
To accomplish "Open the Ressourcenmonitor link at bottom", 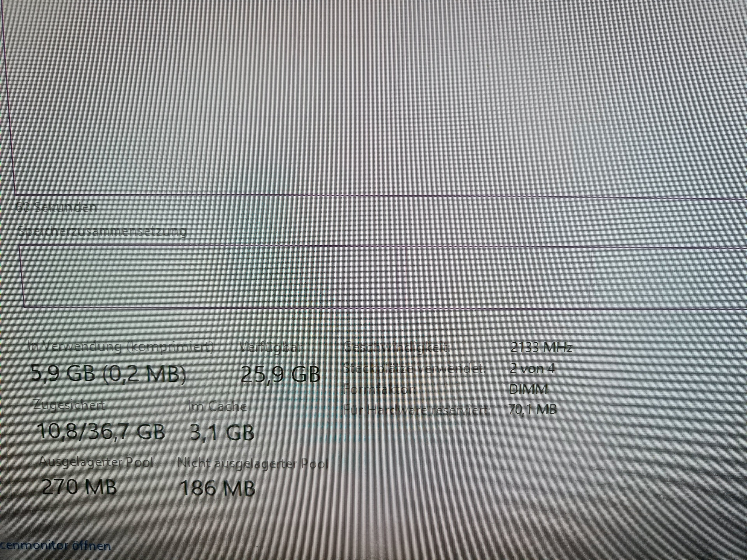I will (55, 546).
